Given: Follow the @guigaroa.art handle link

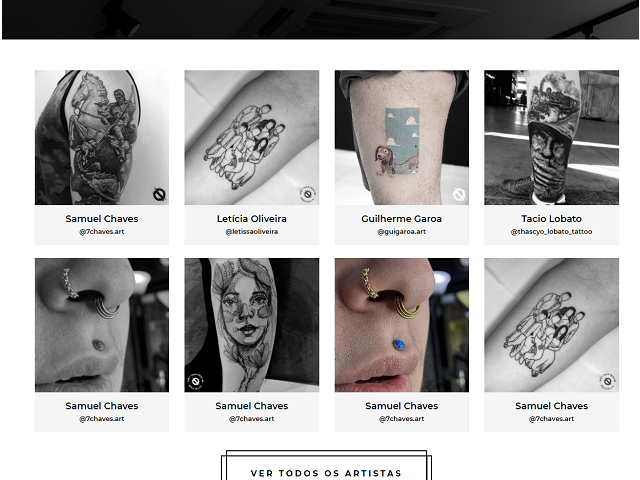Looking at the screenshot, I should pos(402,231).
